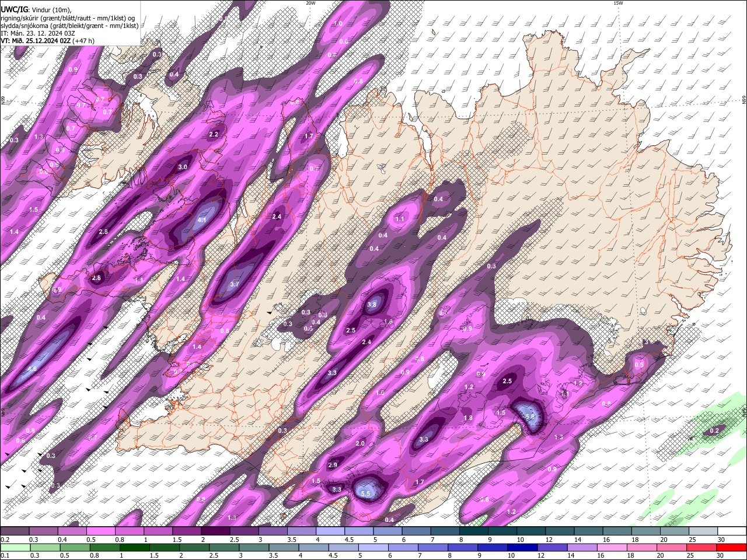Click the 5.8 precipitation value on the map
The height and width of the screenshot is (560, 747).
[530, 416]
